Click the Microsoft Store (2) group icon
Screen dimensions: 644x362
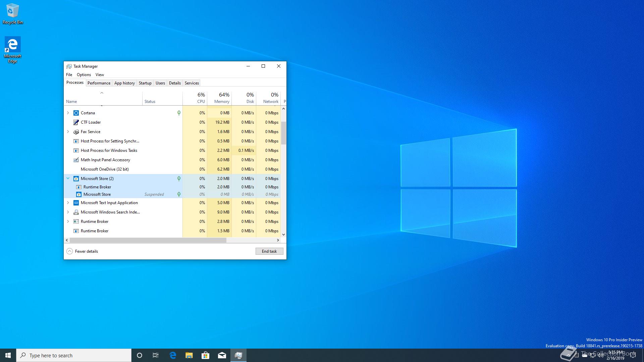tap(76, 179)
